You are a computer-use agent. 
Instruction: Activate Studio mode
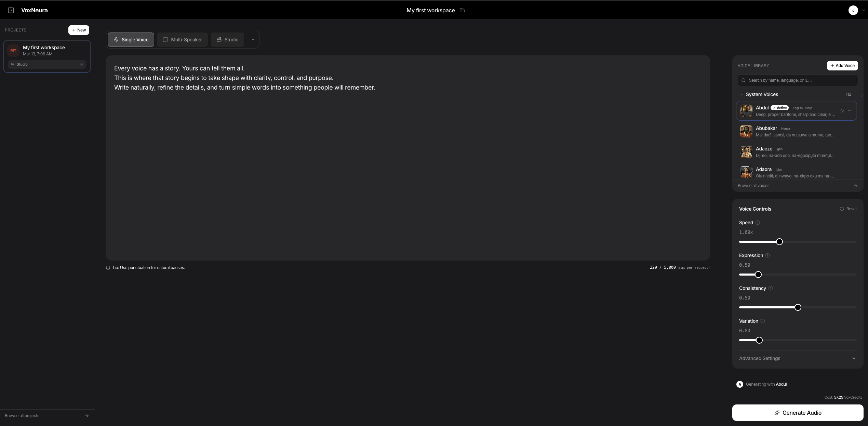click(227, 40)
